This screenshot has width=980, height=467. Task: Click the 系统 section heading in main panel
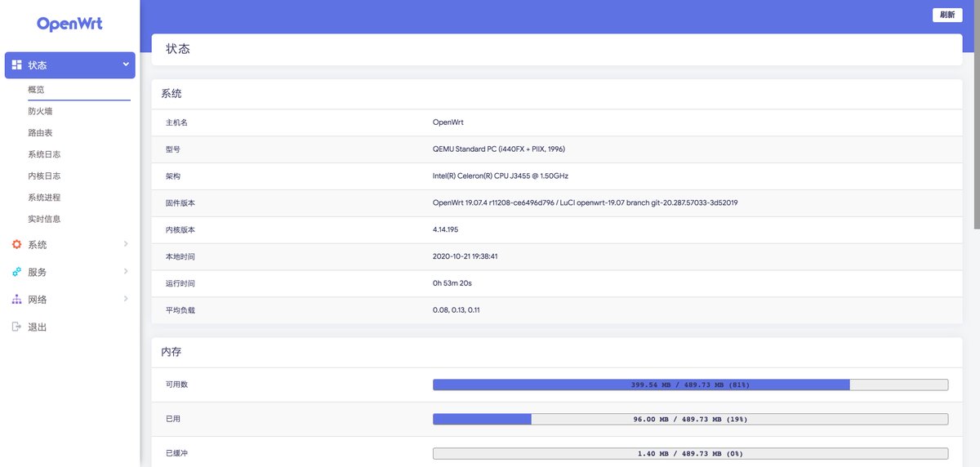click(171, 94)
